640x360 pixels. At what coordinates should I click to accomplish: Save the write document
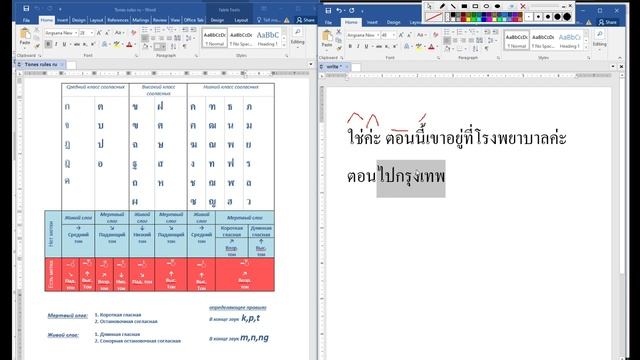coord(329,11)
